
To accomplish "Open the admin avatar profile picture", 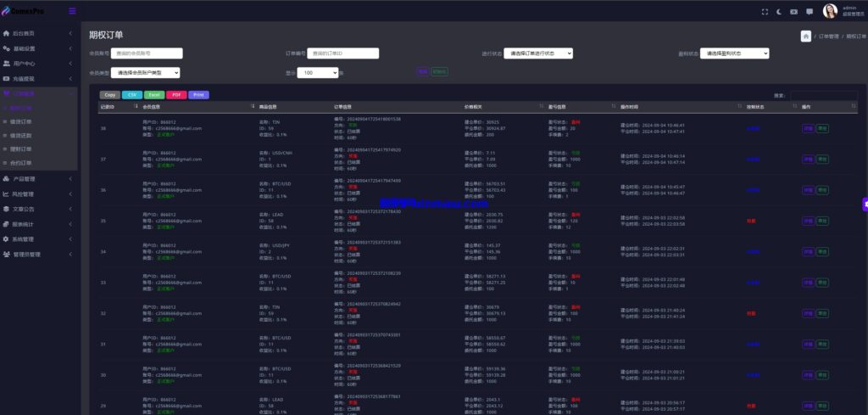I will (x=830, y=11).
